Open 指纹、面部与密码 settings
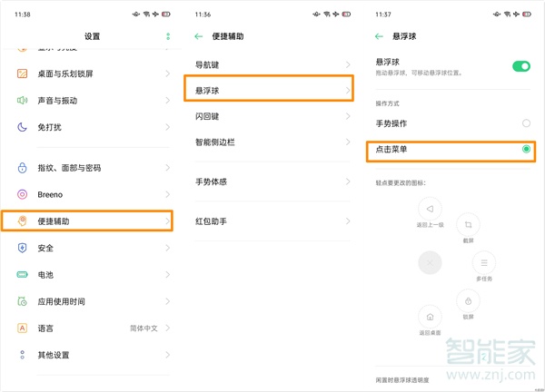545x392 pixels. (91, 168)
